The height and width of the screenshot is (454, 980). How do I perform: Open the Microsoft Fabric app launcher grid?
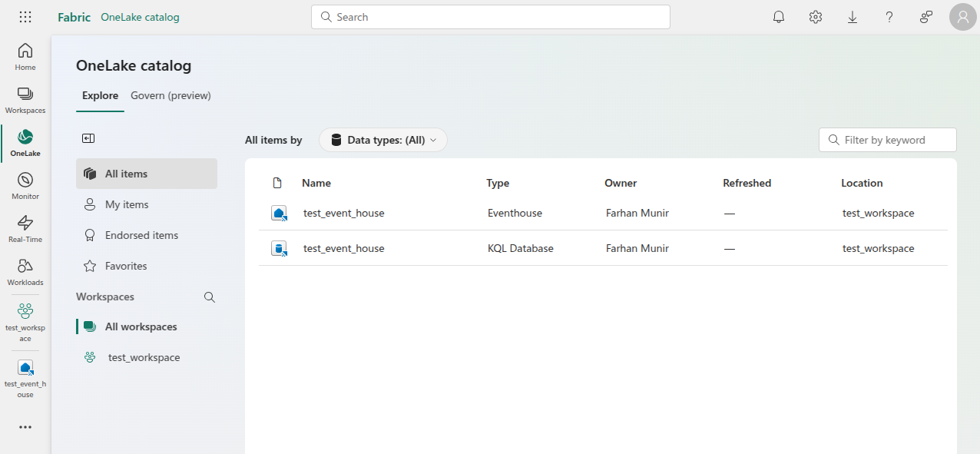[25, 16]
